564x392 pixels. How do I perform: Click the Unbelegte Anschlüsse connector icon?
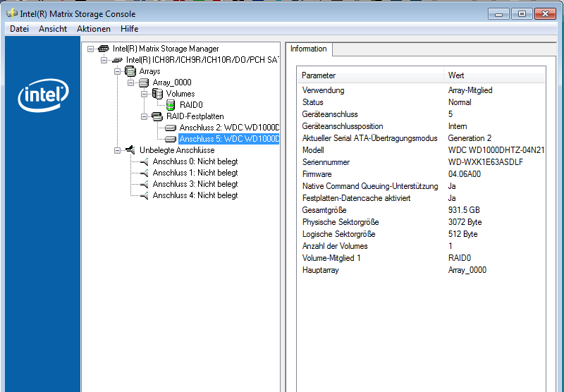tap(130, 149)
